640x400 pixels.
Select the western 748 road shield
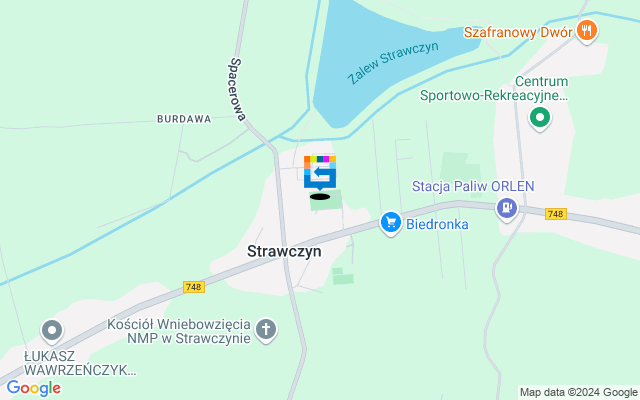pyautogui.click(x=194, y=287)
